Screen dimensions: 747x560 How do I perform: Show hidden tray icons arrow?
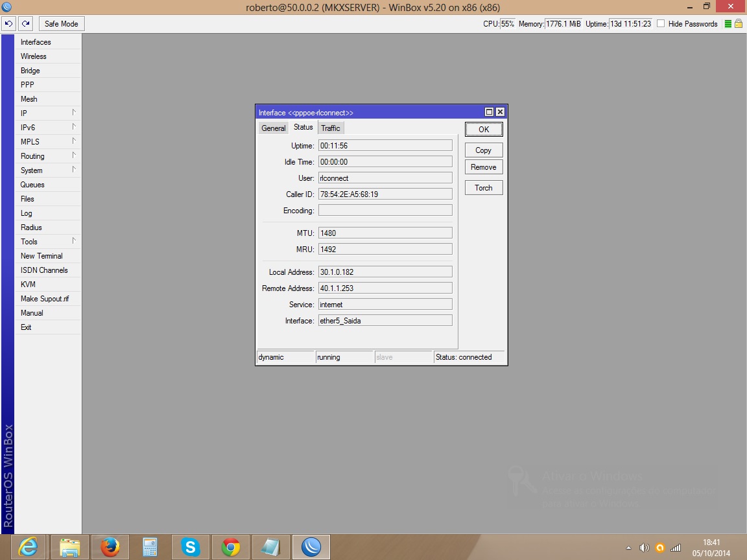click(629, 548)
